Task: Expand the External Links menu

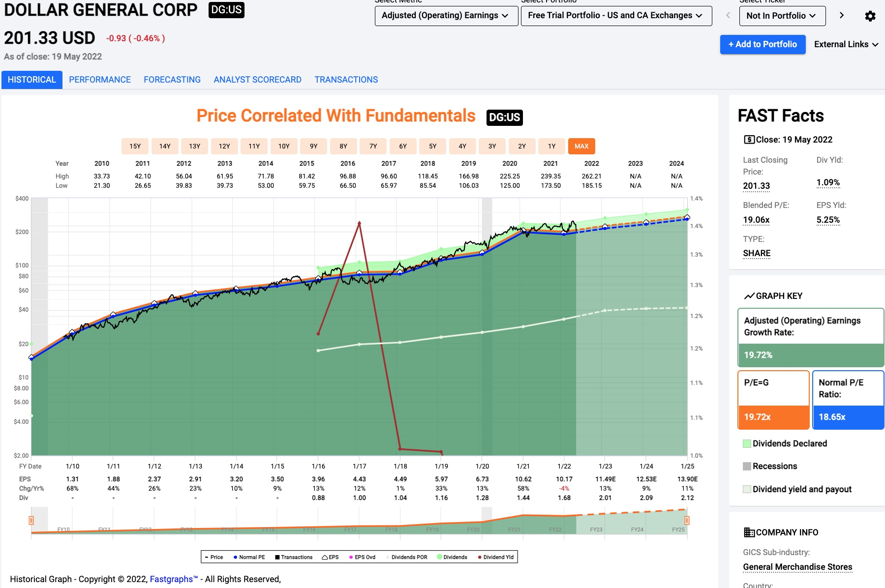Action: (x=846, y=44)
